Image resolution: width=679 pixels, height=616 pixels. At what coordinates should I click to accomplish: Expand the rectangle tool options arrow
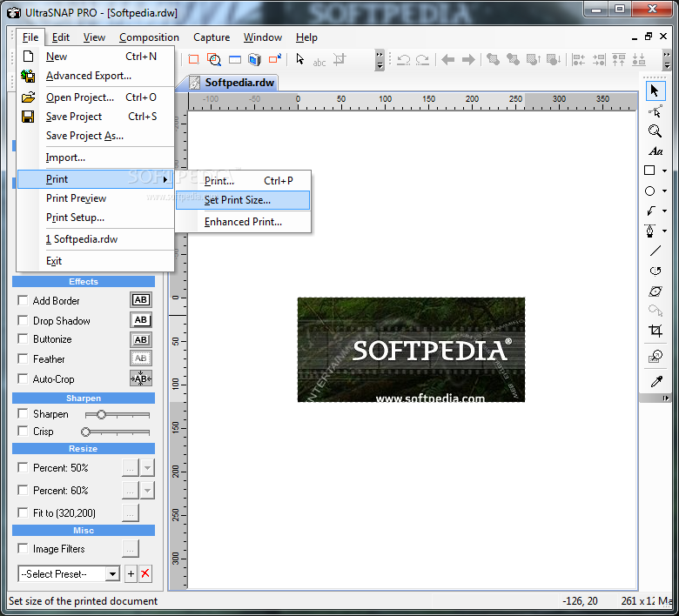pos(665,171)
